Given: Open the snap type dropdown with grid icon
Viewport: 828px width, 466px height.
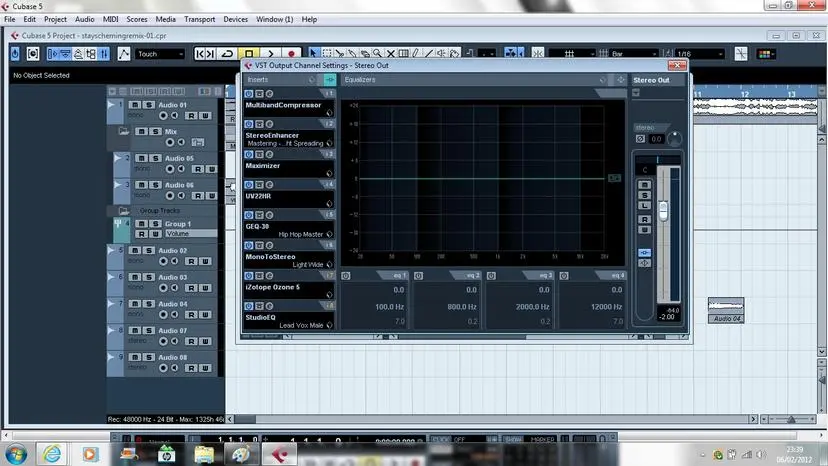Looking at the screenshot, I should tap(572, 54).
